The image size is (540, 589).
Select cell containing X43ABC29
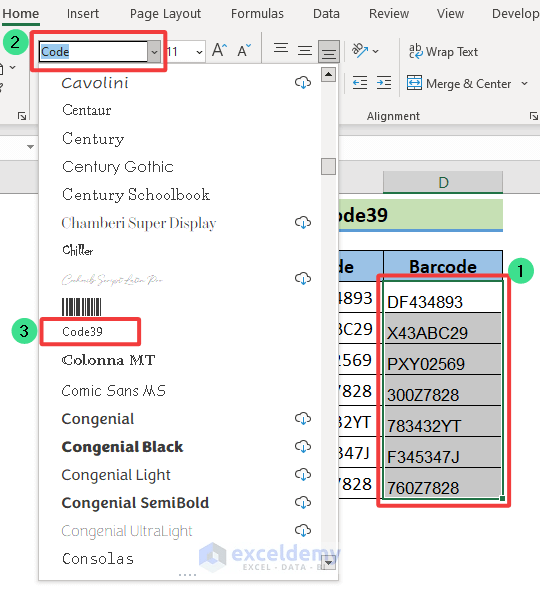coord(443,328)
